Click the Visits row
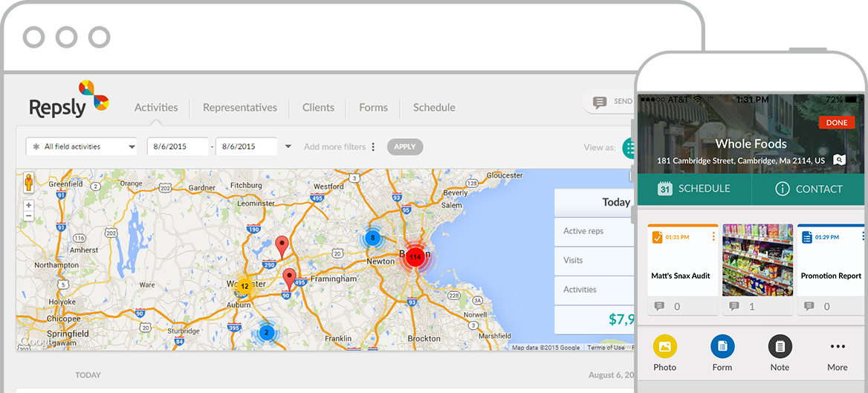This screenshot has width=868, height=393. click(x=595, y=260)
